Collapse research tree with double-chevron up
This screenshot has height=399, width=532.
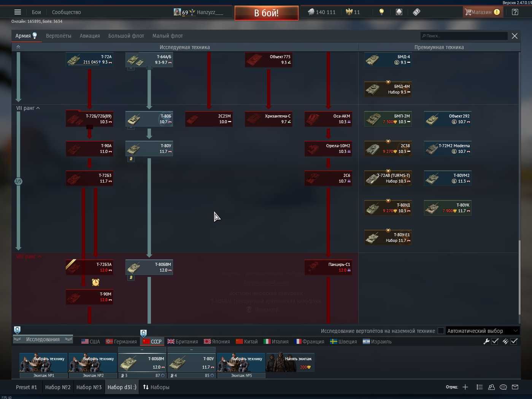coord(18,47)
